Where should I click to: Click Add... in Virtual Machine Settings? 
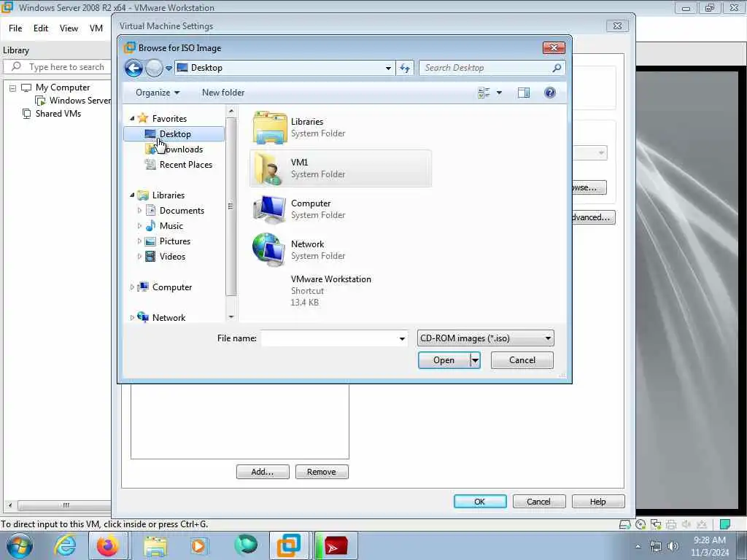point(263,472)
